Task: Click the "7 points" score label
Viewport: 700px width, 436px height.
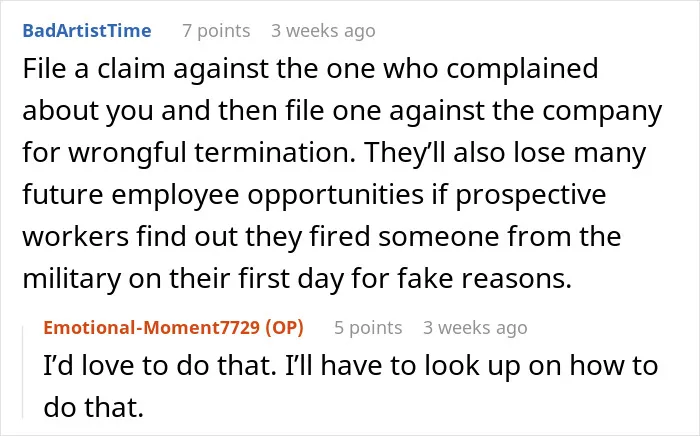Action: tap(216, 31)
